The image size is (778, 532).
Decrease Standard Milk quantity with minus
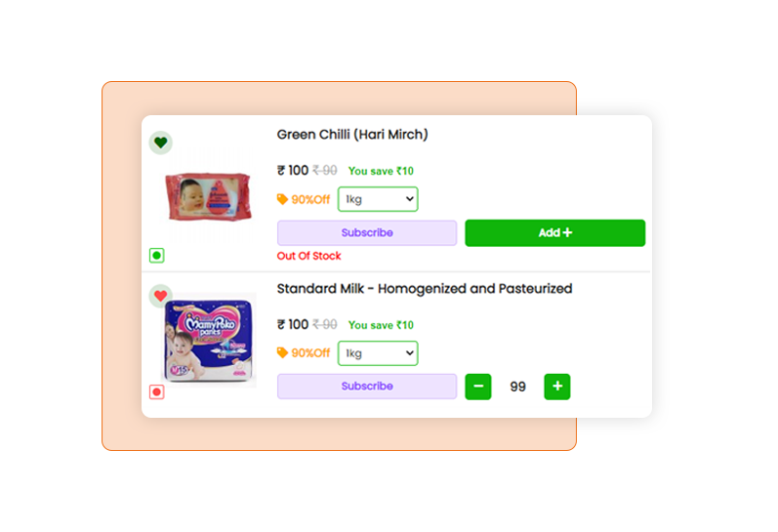tap(478, 387)
